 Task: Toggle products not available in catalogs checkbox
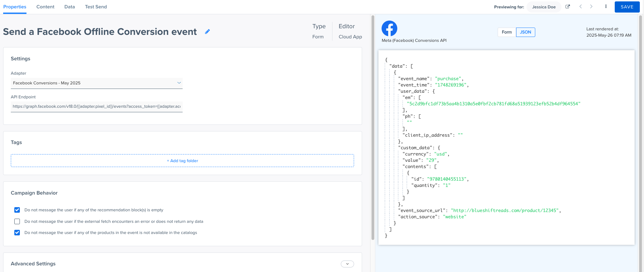coord(17,233)
